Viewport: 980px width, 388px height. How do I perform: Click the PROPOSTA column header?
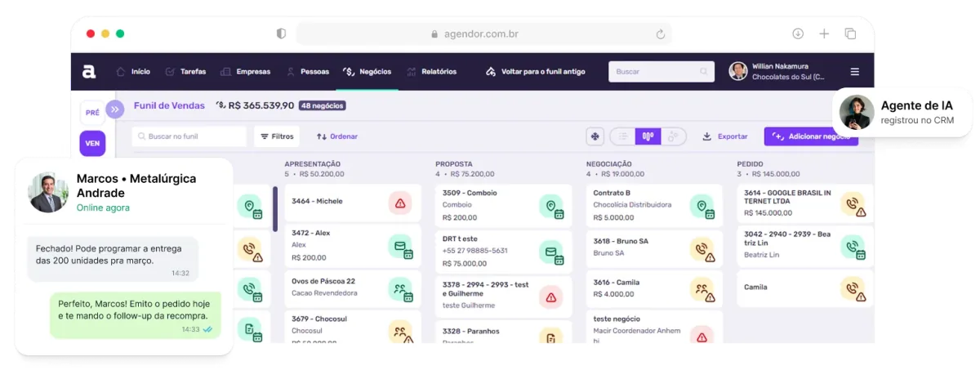click(x=454, y=163)
